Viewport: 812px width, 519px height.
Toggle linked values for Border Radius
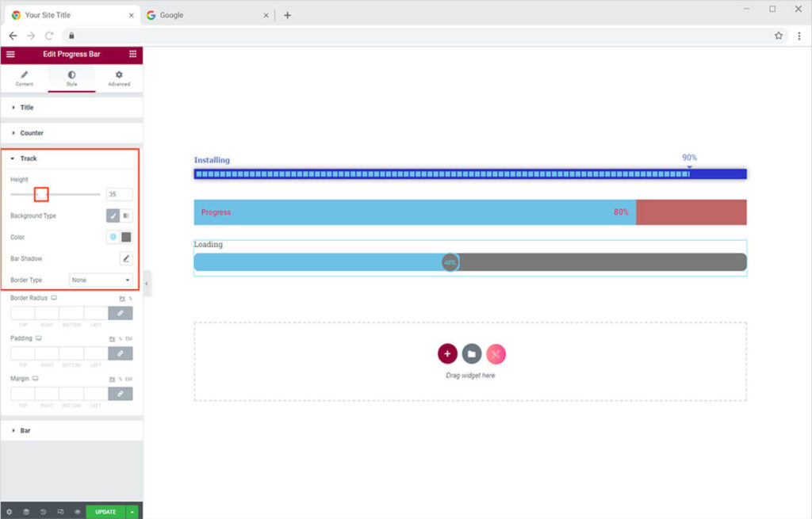121,314
